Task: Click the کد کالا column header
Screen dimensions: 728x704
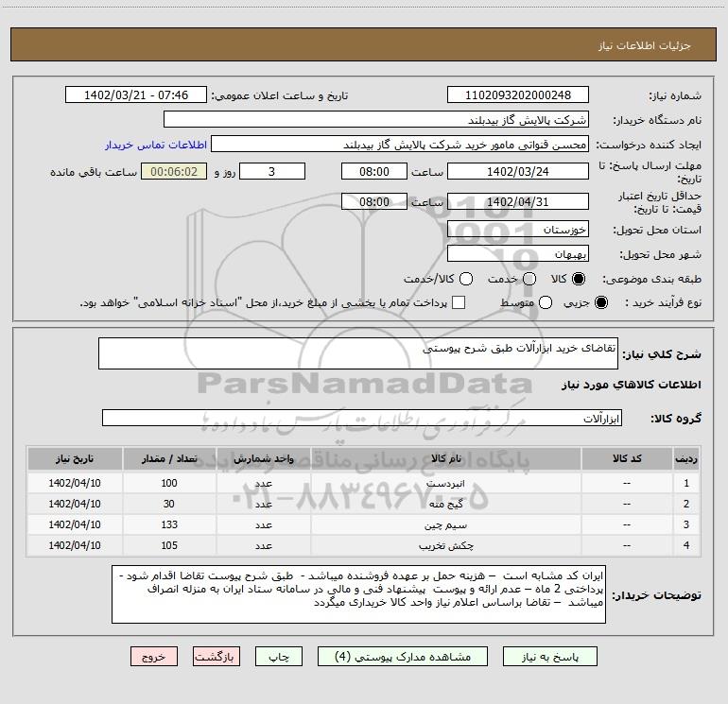Action: pos(627,459)
